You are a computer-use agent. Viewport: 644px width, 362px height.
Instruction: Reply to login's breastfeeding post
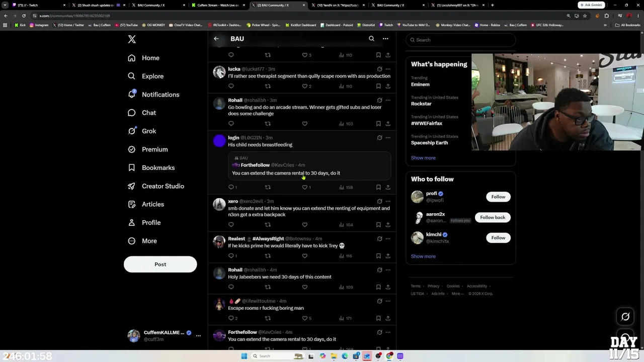[232, 187]
